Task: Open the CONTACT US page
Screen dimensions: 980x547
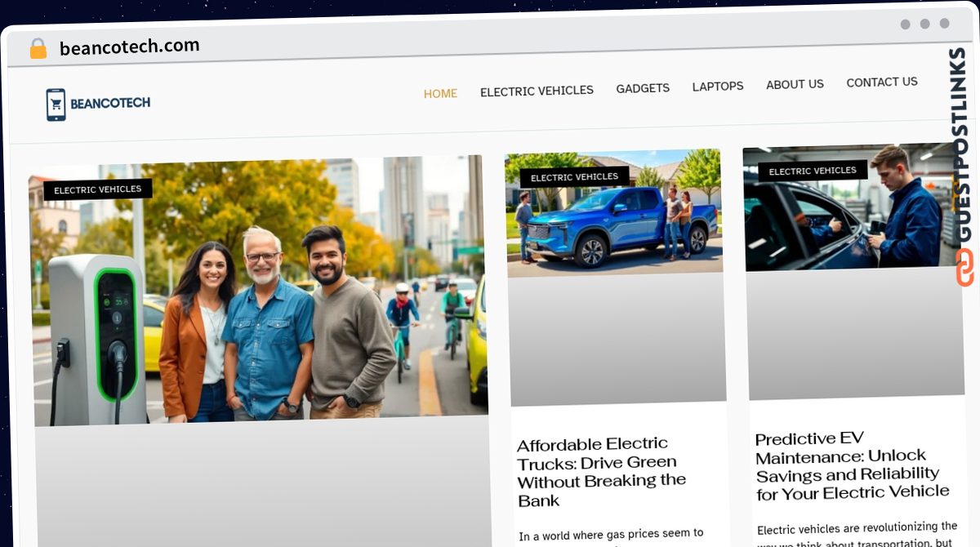Action: 882,82
